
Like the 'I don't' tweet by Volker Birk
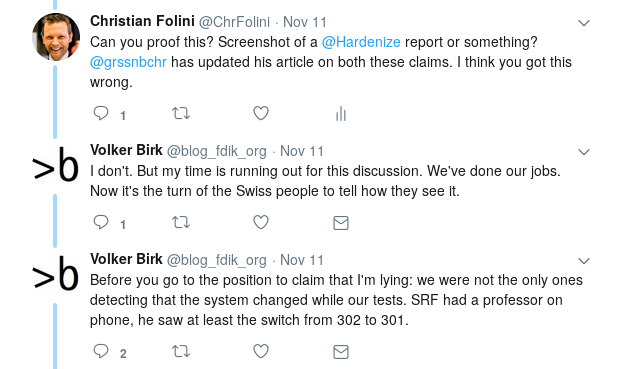pos(261,222)
